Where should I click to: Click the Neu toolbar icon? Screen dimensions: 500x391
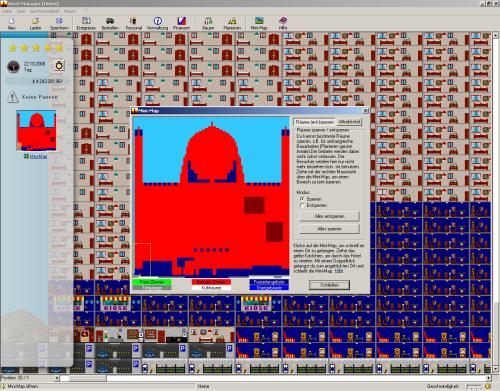[12, 23]
